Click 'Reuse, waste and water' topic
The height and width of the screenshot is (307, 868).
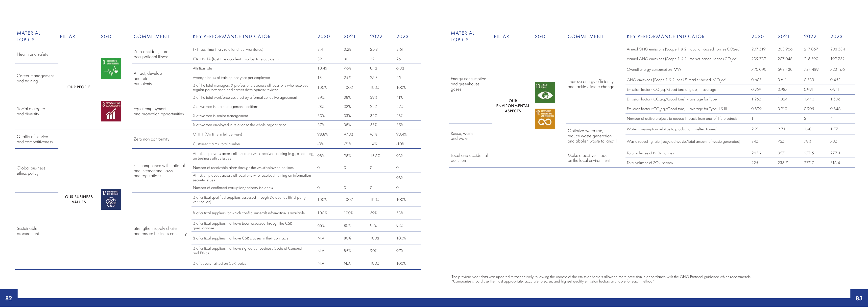(462, 136)
